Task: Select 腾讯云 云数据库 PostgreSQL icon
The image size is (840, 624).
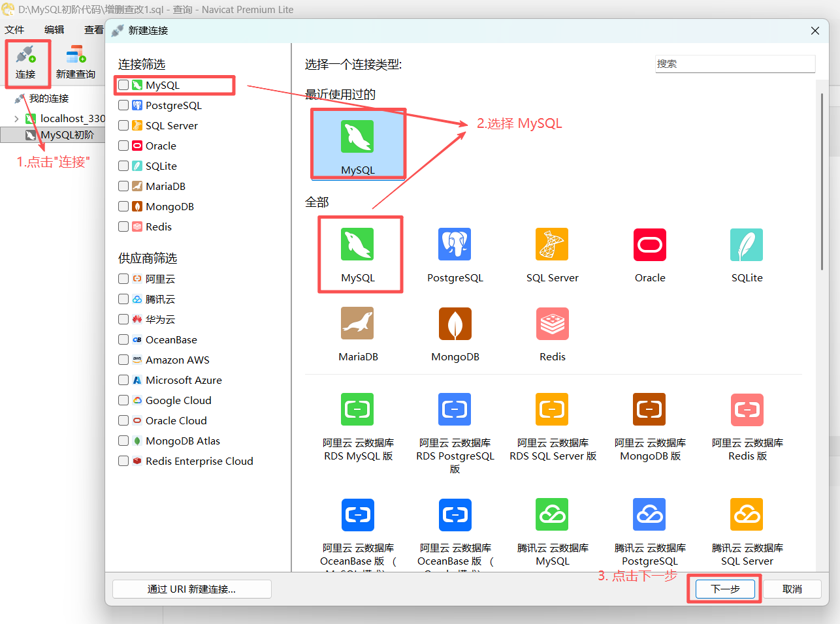Action: tap(650, 514)
